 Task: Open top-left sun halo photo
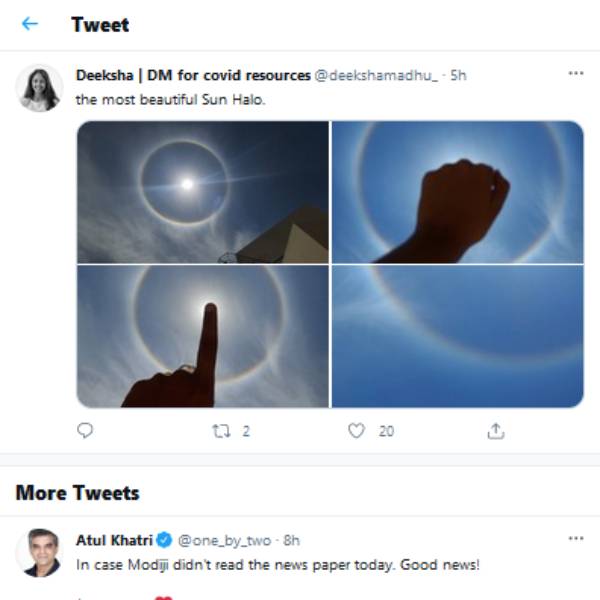point(203,192)
